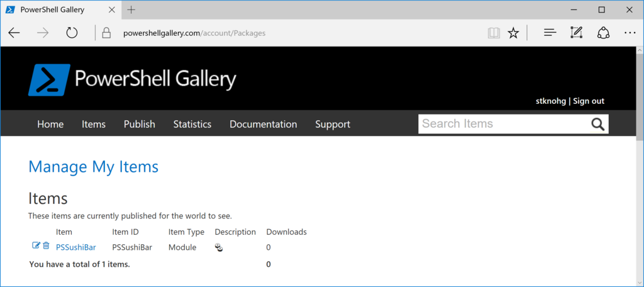The height and width of the screenshot is (287, 644).
Task: Click the Module item type cell
Action: pos(182,247)
